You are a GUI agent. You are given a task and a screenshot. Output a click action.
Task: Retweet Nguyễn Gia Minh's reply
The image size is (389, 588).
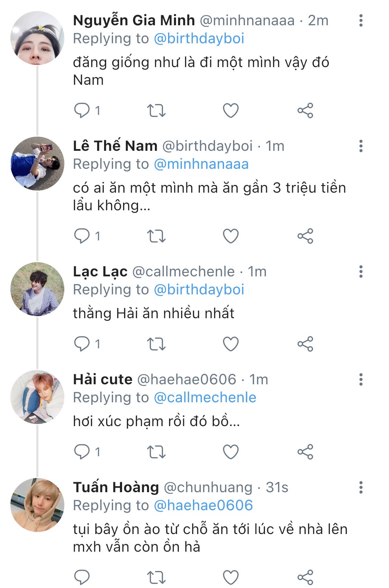(156, 111)
